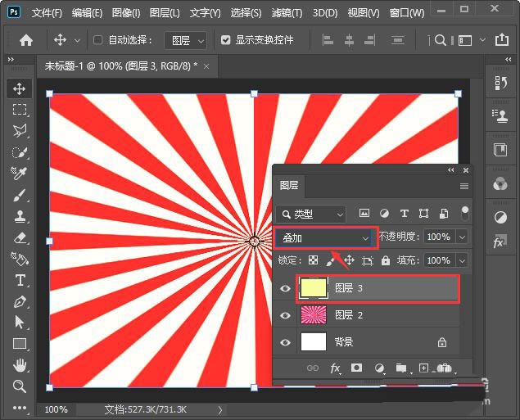Select the Eyedropper tool
The width and height of the screenshot is (520, 420).
[19, 174]
